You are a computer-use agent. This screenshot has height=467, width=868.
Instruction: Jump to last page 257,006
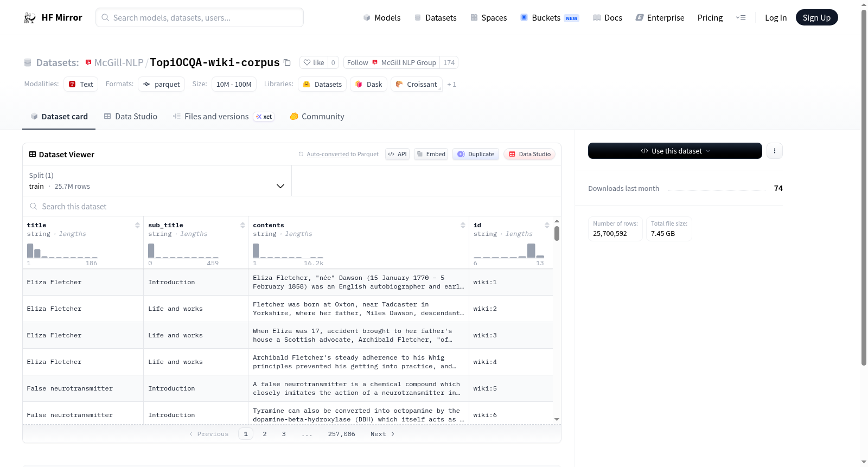341,434
